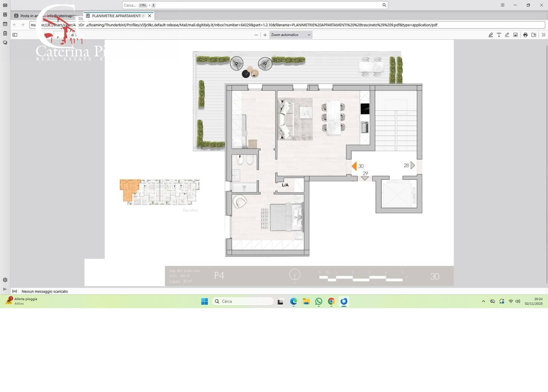Close the PLANIMETRIE APPARTAMENTI tab
Viewport: 548px width, 392px height.
coord(149,16)
